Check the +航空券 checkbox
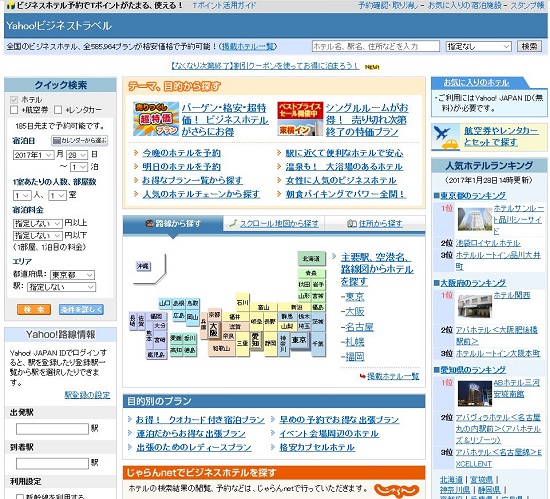The height and width of the screenshot is (499, 550). (x=14, y=110)
